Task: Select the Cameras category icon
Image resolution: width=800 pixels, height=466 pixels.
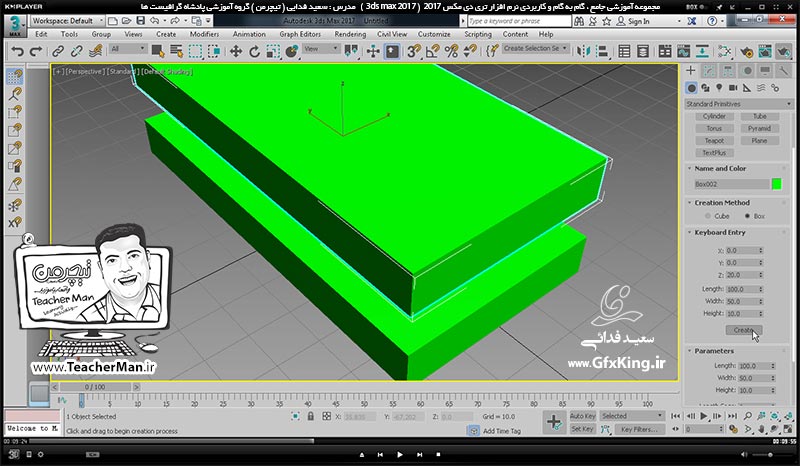Action: coord(733,88)
